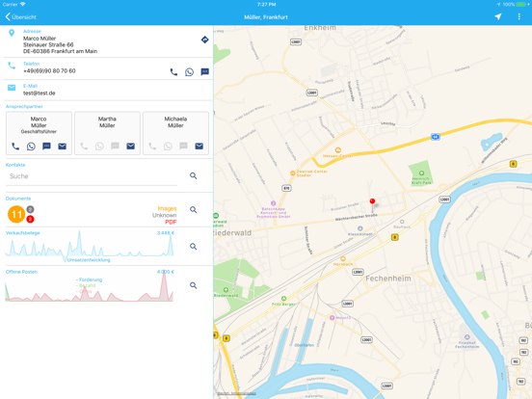Open the Verkaufsbelege sales chart
This screenshot has height=399, width=532.
(x=90, y=247)
